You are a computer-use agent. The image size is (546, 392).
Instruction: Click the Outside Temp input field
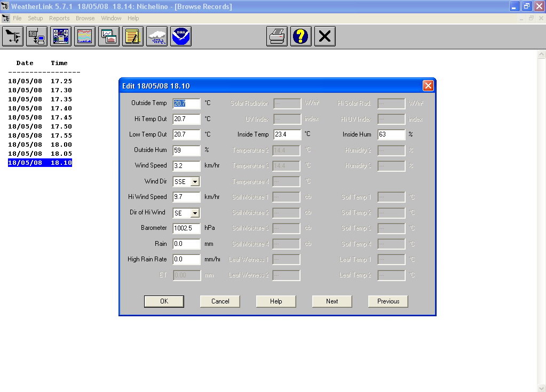click(187, 103)
